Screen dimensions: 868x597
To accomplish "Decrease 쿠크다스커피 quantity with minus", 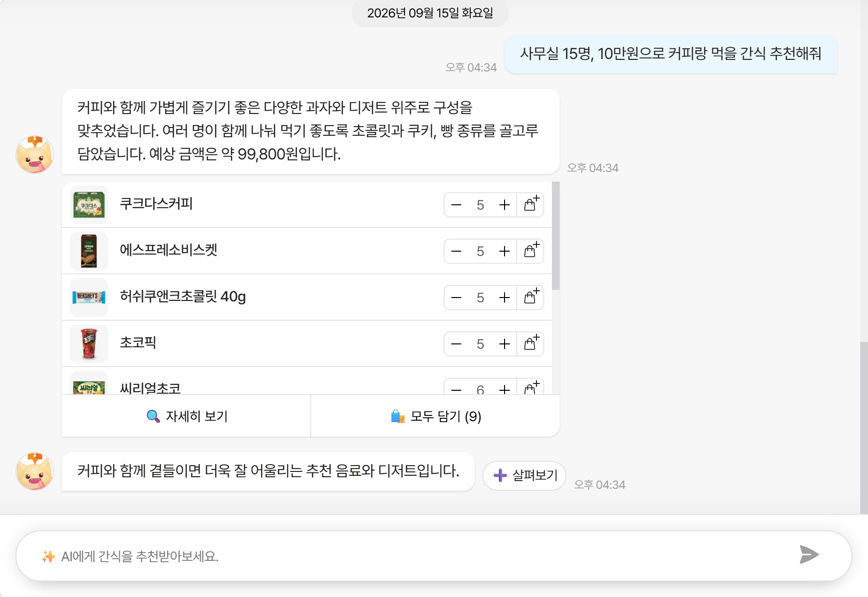I will [x=456, y=205].
